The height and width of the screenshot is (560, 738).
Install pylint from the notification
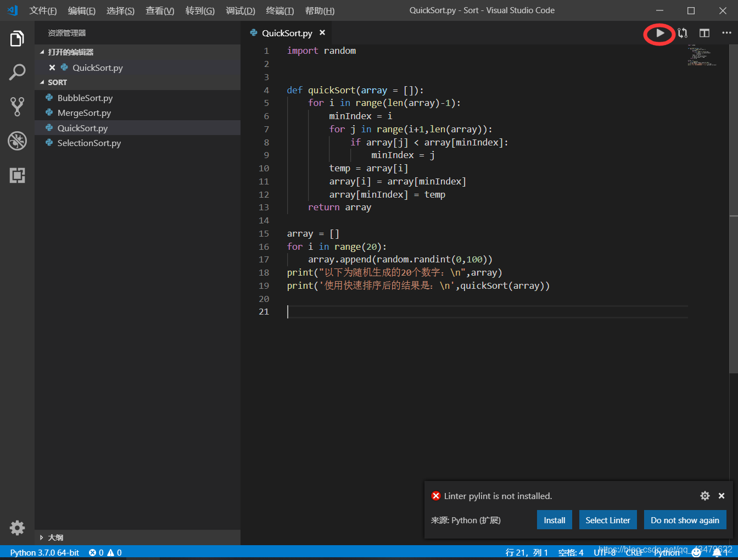tap(554, 519)
